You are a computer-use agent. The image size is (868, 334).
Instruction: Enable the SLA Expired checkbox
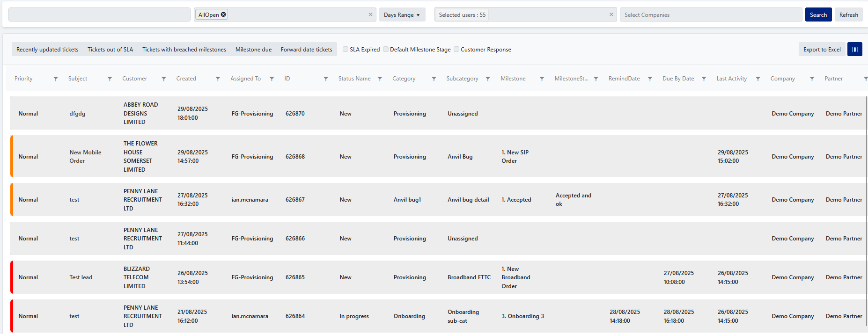[x=346, y=49]
